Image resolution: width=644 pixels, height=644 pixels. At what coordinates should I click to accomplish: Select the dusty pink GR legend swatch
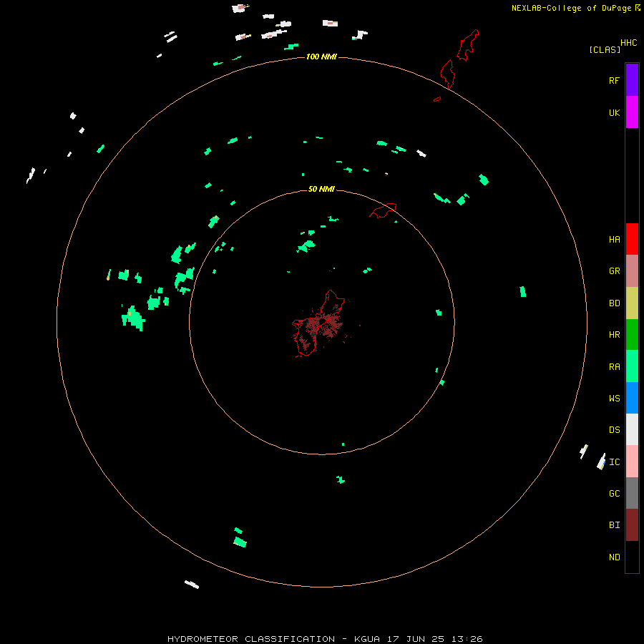tap(632, 271)
